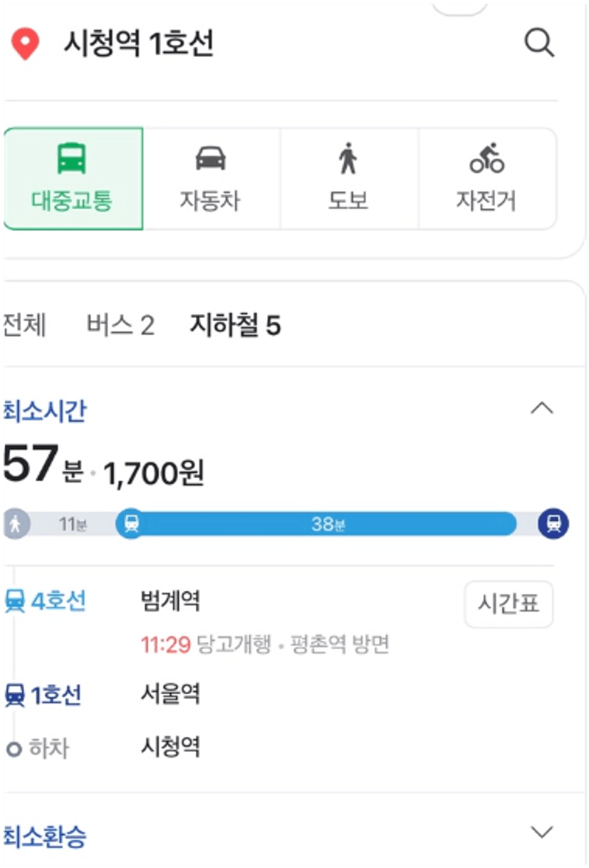Click the dark blue subway icon at bar end
This screenshot has width=589, height=868.
pos(553,524)
